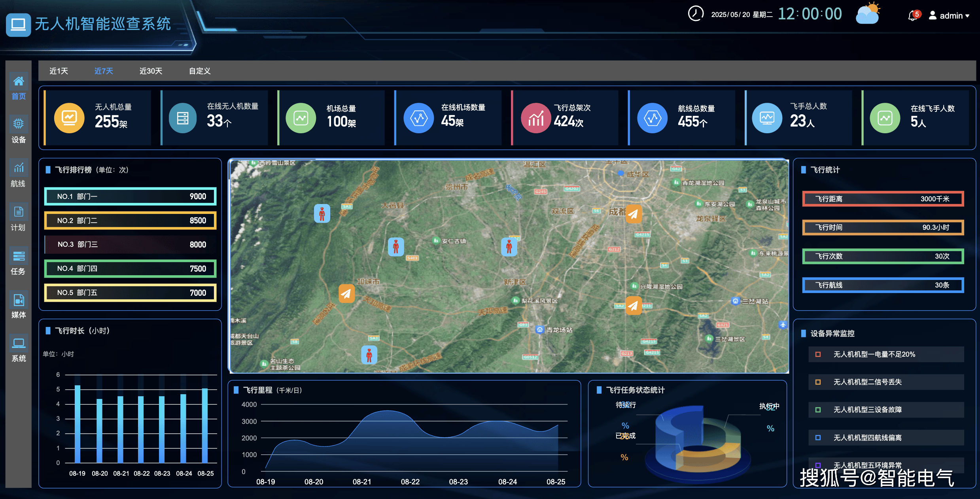Image resolution: width=980 pixels, height=499 pixels.
Task: Click the drone marker near 成都 on map
Action: [634, 214]
